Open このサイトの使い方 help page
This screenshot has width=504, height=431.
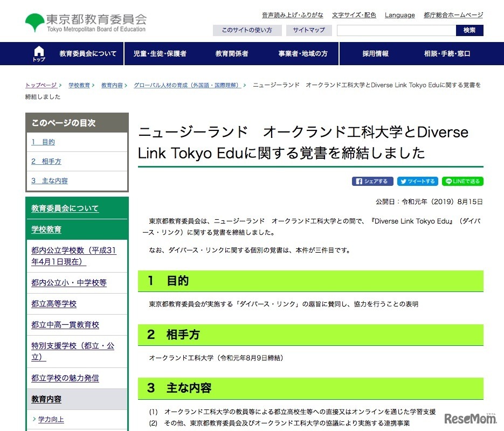point(247,30)
